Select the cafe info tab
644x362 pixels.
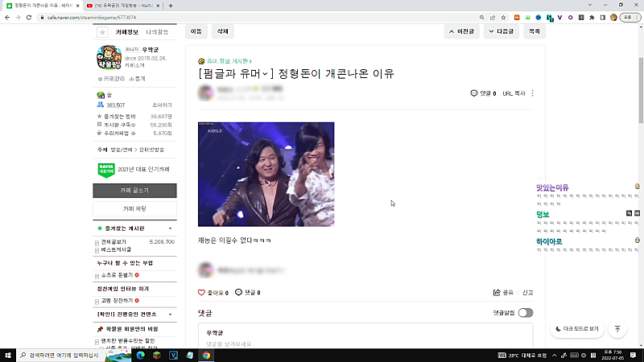tap(127, 32)
